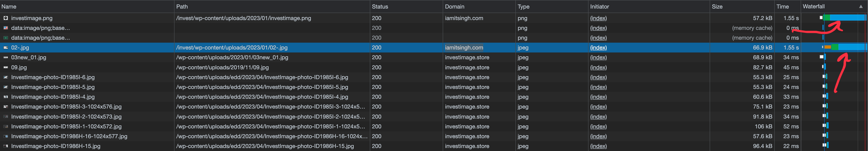This screenshot has height=151, width=868.
Task: Click the InvestImage-photo-ID1985I-6.jpg thumbnail icon
Action: pos(5,77)
